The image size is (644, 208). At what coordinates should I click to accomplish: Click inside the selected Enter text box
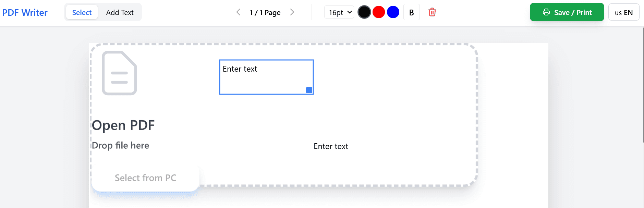tap(266, 77)
